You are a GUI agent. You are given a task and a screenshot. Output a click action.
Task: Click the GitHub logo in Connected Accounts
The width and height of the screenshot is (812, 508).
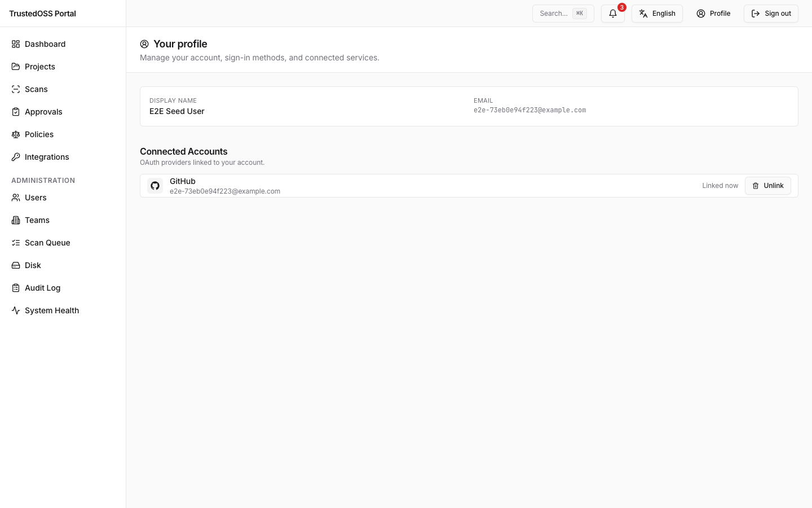155,186
